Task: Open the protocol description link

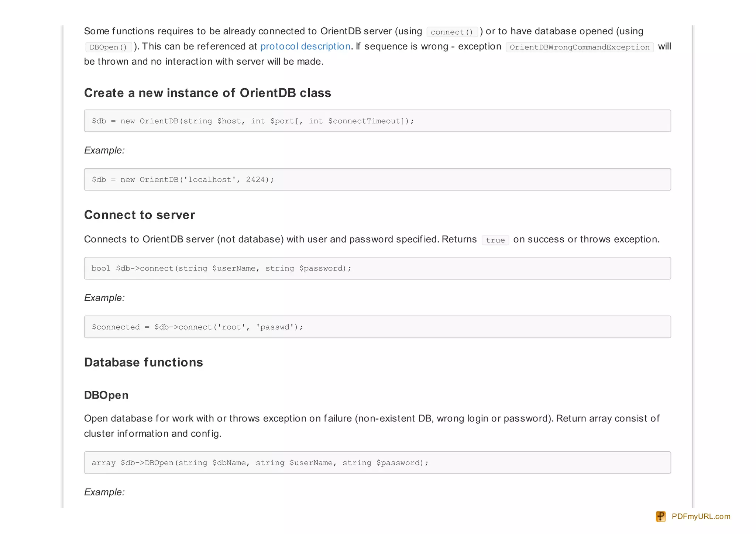Action: pos(305,46)
